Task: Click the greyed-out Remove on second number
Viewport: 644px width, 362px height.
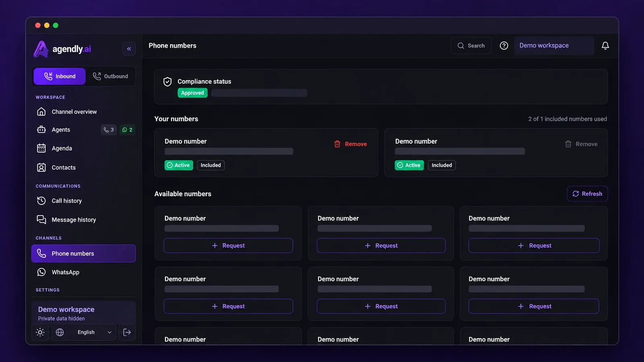Action: [581, 144]
